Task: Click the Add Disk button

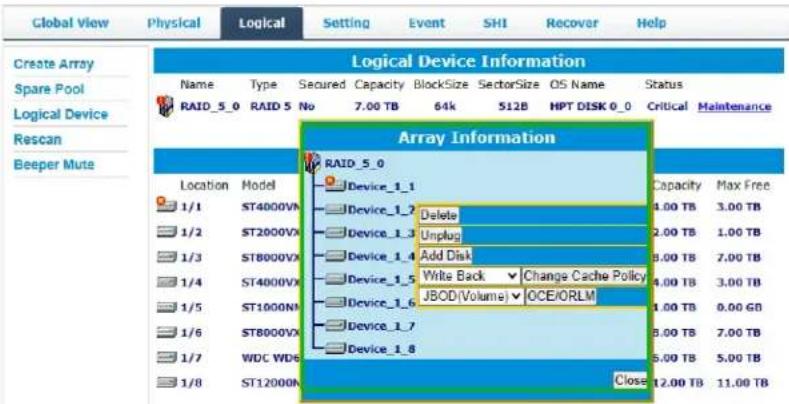Action: pyautogui.click(x=445, y=256)
